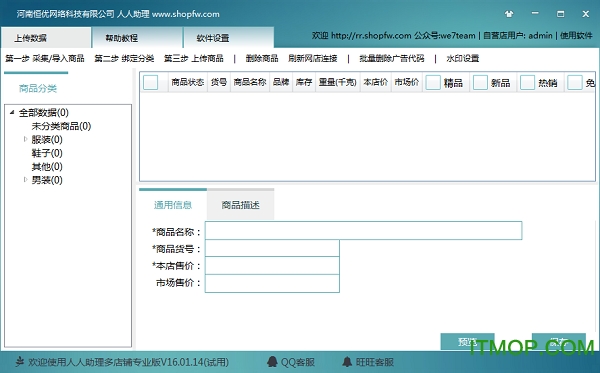Expand the 男装(0) category arrow
The height and width of the screenshot is (373, 600).
tap(25, 179)
